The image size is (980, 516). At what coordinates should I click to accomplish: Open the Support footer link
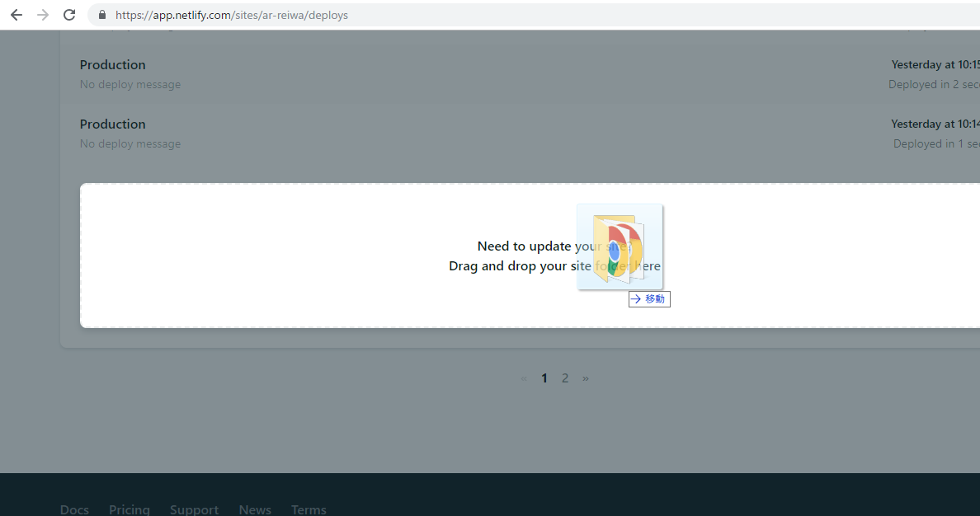coord(195,509)
